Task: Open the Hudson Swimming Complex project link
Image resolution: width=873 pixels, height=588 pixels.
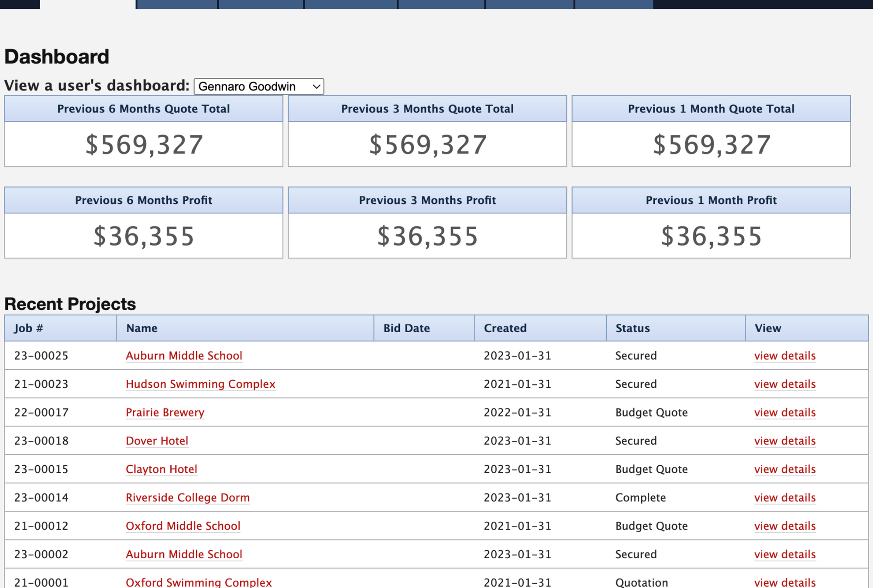Action: click(x=200, y=384)
